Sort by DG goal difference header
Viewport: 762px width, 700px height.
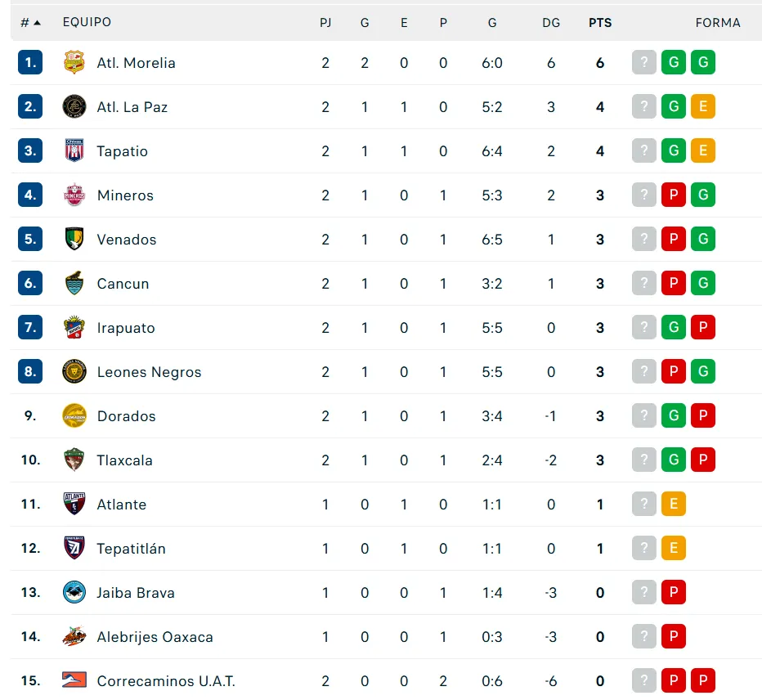551,23
